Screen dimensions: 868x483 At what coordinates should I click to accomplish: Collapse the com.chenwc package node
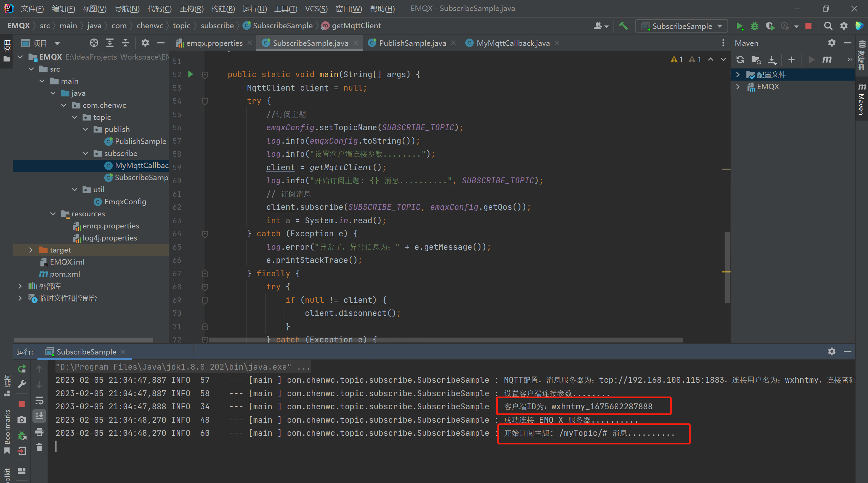(x=64, y=105)
